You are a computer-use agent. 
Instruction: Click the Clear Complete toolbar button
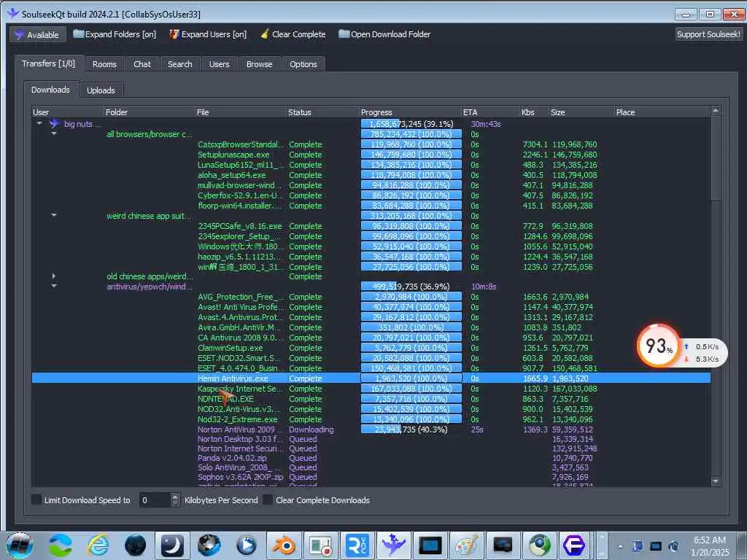click(x=293, y=34)
